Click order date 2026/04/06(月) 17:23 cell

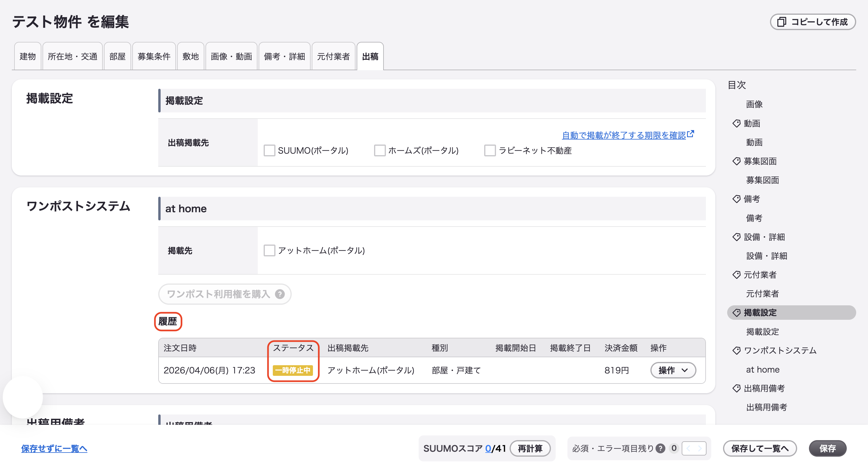click(x=209, y=370)
